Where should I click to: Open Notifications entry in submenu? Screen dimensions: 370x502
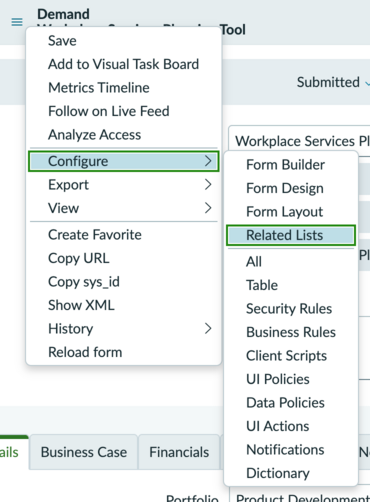[291, 450]
